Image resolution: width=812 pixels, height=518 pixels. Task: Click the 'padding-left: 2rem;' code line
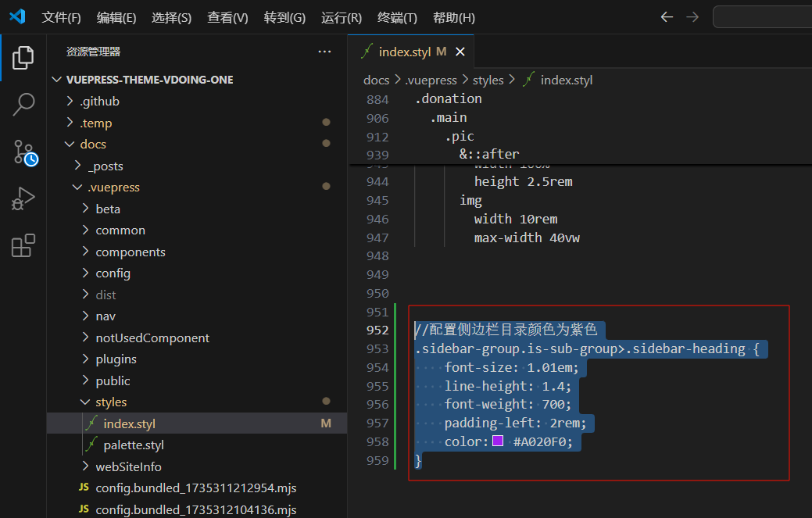515,423
